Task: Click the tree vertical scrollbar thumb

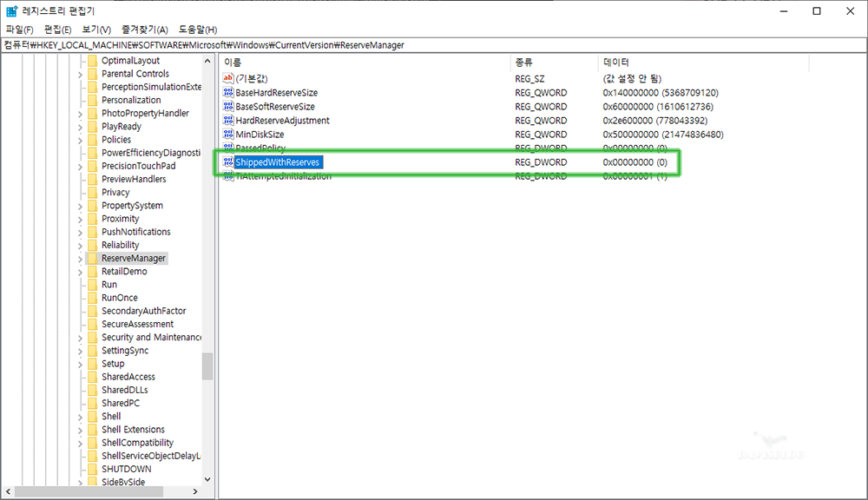Action: point(207,366)
